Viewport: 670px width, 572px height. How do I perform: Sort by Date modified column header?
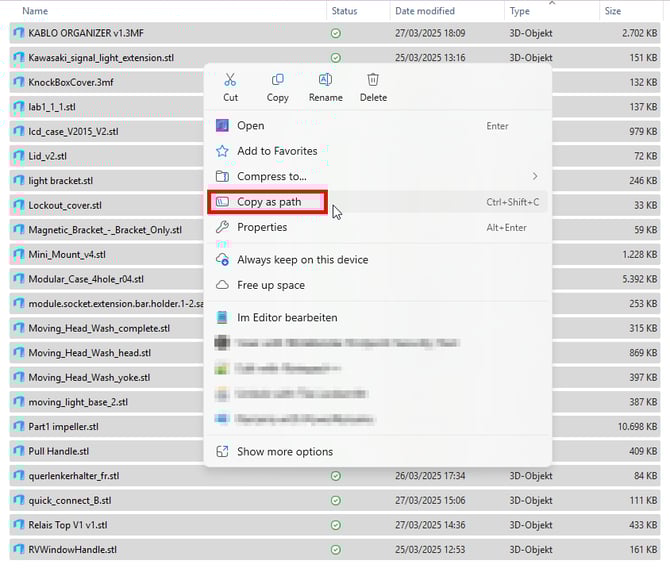point(424,11)
